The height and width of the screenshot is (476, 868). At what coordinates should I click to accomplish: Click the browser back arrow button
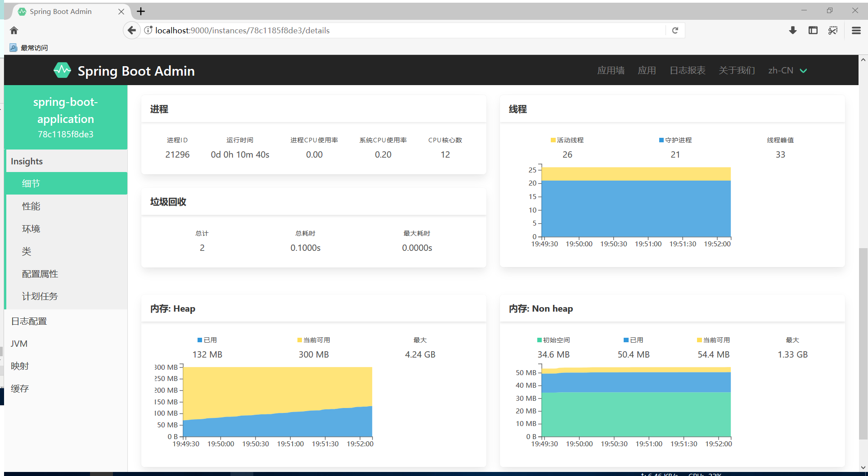(x=131, y=30)
